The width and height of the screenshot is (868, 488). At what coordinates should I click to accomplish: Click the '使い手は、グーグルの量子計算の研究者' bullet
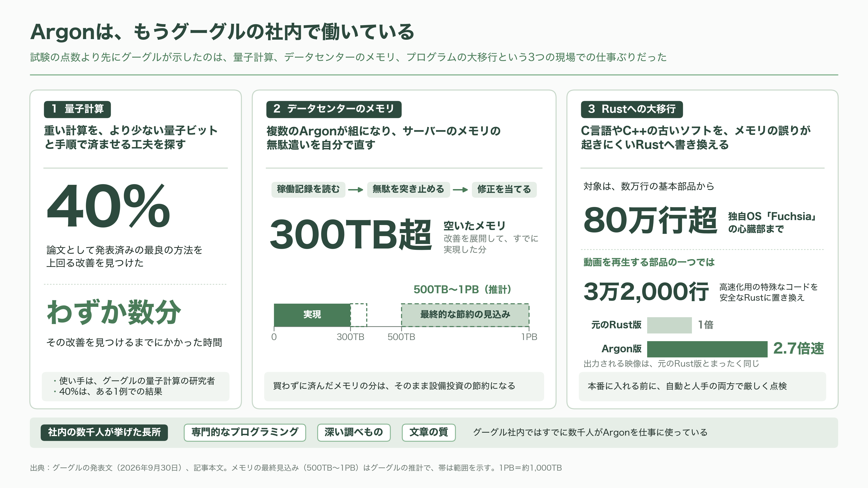[134, 381]
